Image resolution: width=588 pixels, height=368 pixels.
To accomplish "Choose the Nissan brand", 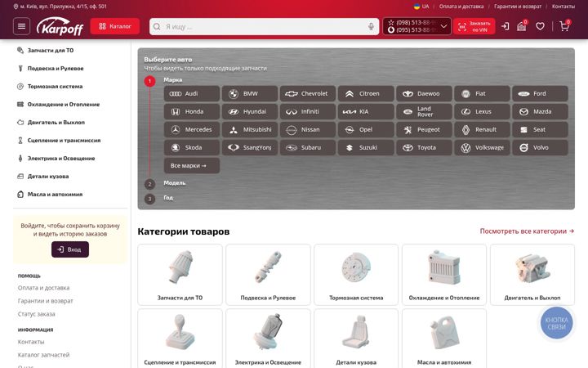I will click(308, 129).
